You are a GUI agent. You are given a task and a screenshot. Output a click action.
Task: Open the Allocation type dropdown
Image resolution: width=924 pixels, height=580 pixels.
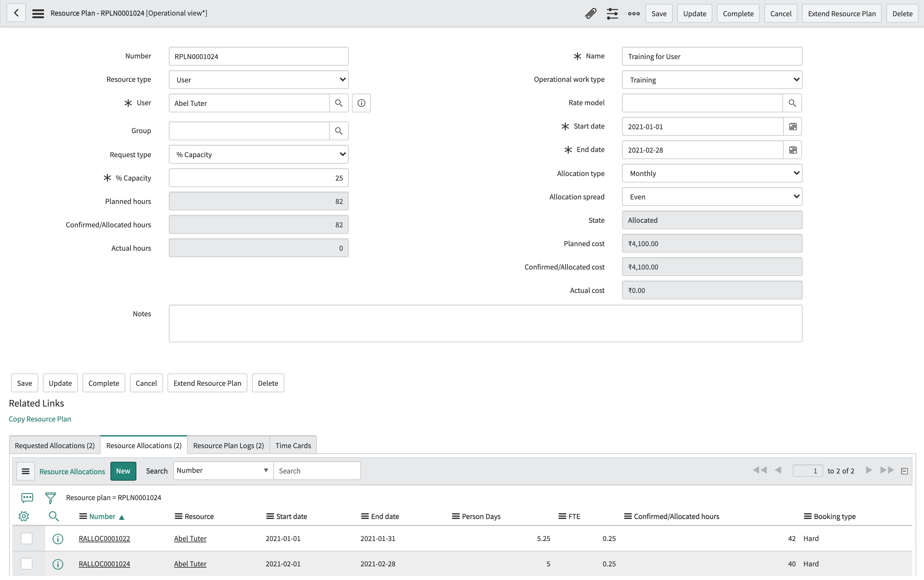pos(712,173)
